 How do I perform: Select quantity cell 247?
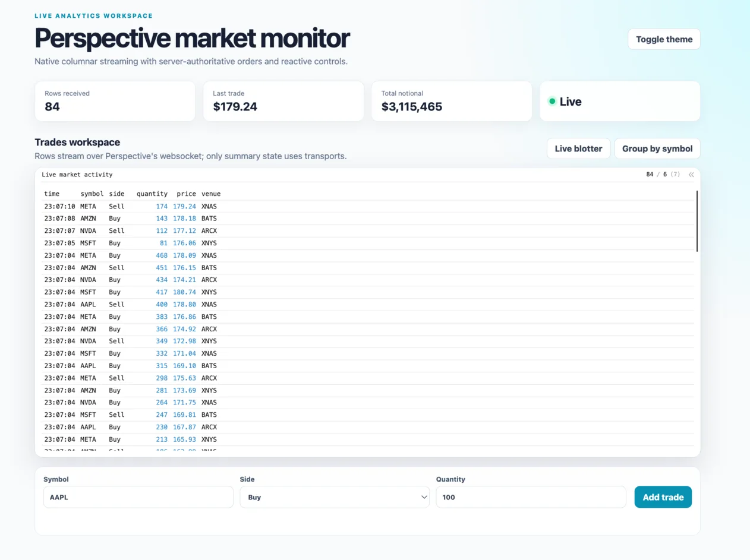coord(162,415)
